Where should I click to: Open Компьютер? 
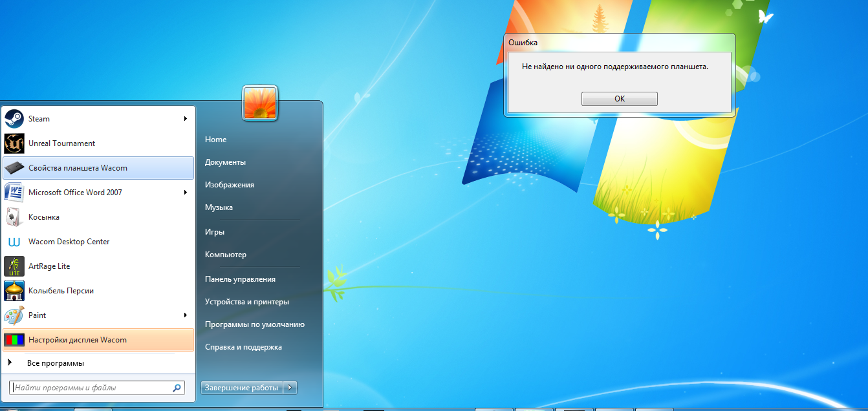226,255
